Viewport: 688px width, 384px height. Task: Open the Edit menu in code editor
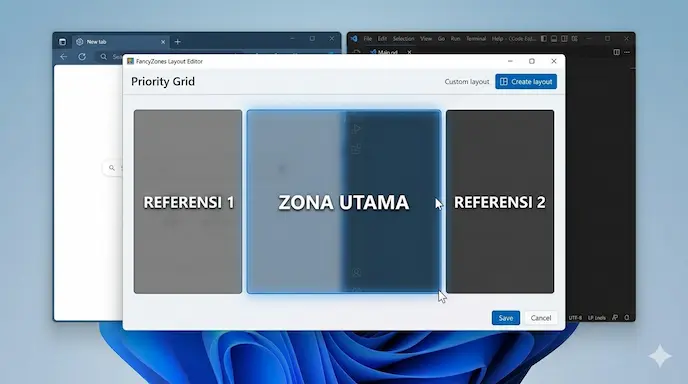382,39
